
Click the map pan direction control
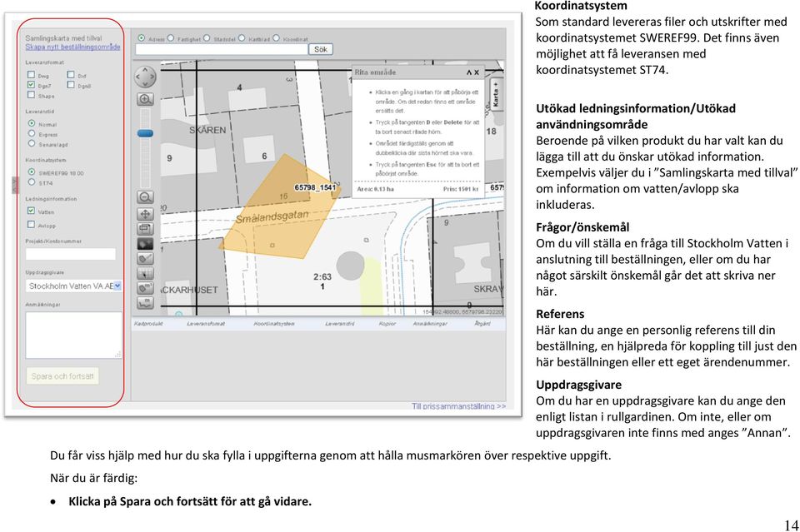(145, 77)
